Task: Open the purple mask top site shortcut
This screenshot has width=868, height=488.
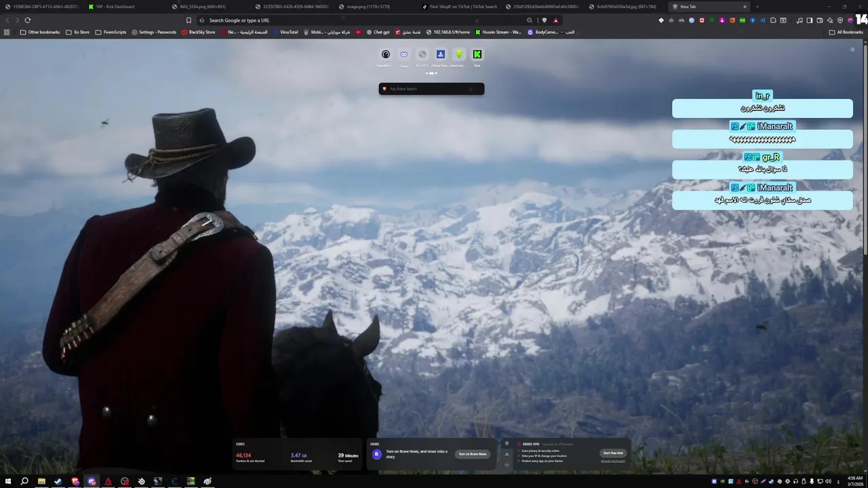Action: coord(404,58)
